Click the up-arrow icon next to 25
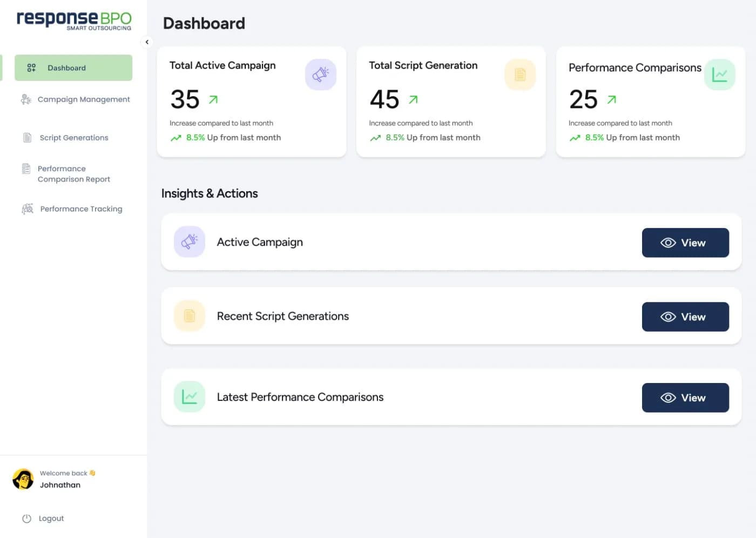 (611, 99)
